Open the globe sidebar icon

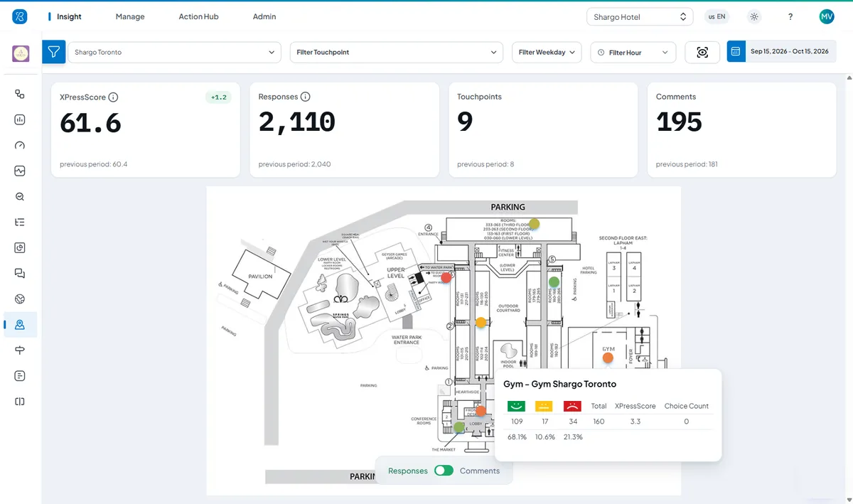[20, 299]
